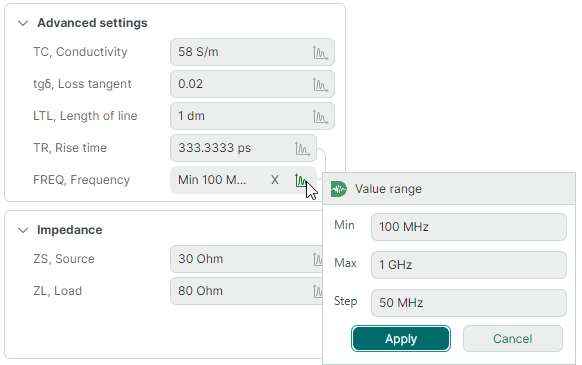Edit Loss tangent value 0.02
Screen dimensions: 582x365
pyautogui.click(x=252, y=84)
